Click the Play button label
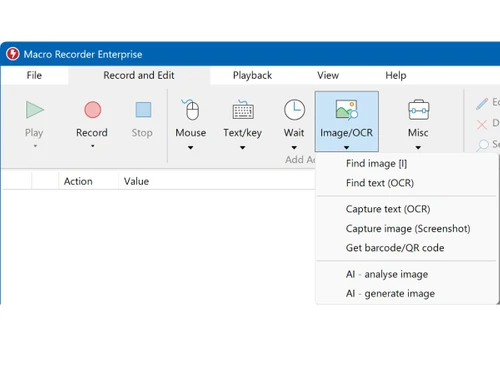The width and height of the screenshot is (500, 375). (x=34, y=133)
